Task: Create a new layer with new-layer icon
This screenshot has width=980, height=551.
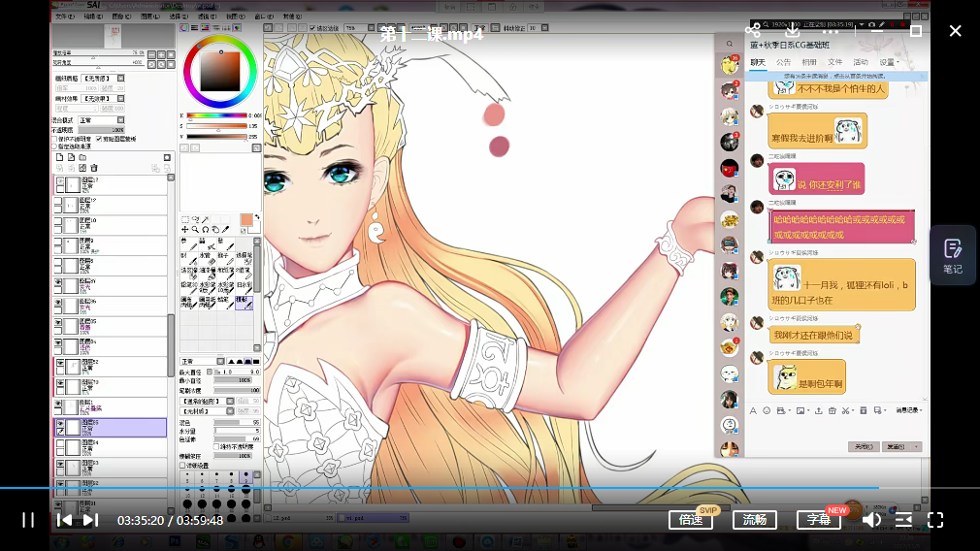Action: pyautogui.click(x=59, y=157)
